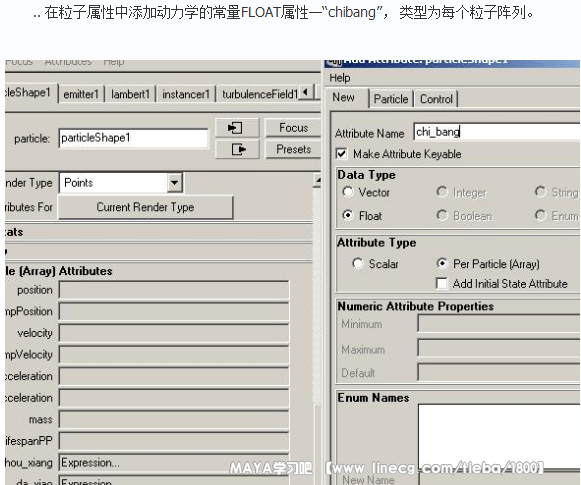The width and height of the screenshot is (581, 485).
Task: Select the Enum data type radio button
Action: 540,215
